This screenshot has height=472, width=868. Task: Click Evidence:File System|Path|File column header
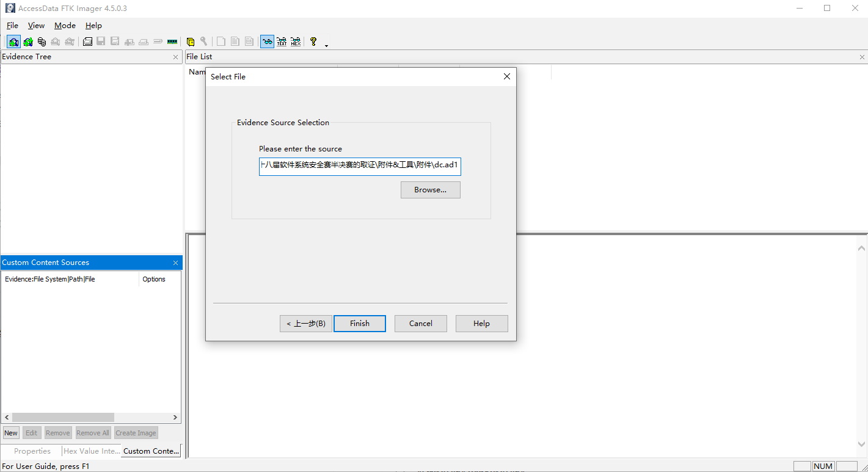pyautogui.click(x=70, y=279)
